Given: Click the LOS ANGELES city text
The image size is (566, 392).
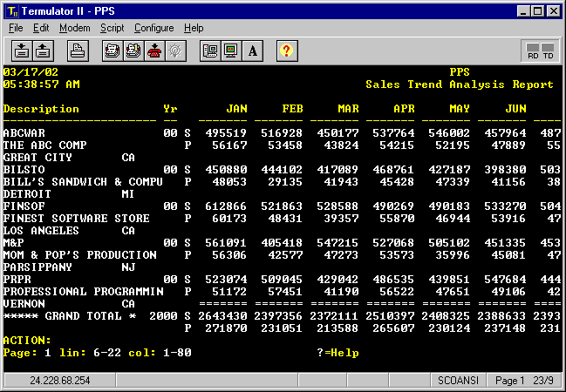Looking at the screenshot, I should [x=41, y=231].
